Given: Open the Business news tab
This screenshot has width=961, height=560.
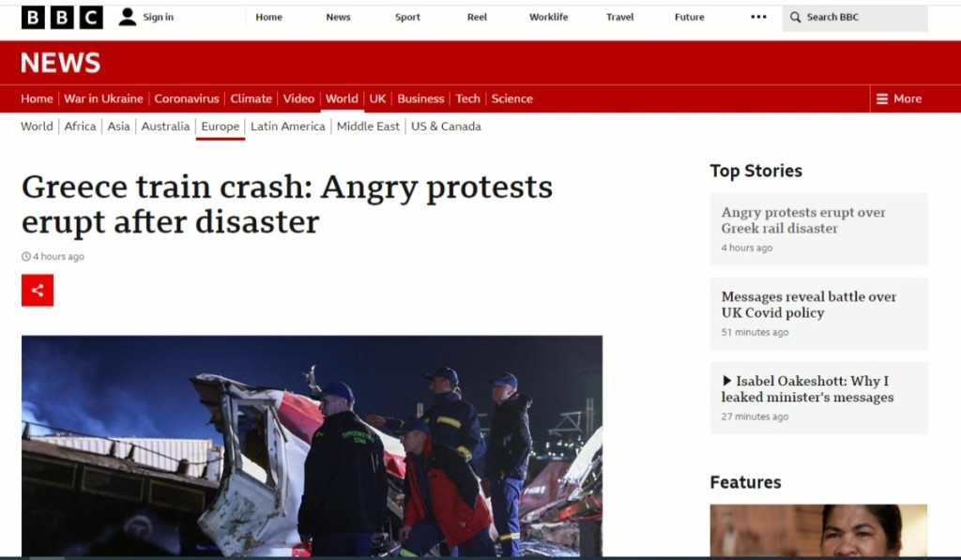Looking at the screenshot, I should (x=420, y=98).
